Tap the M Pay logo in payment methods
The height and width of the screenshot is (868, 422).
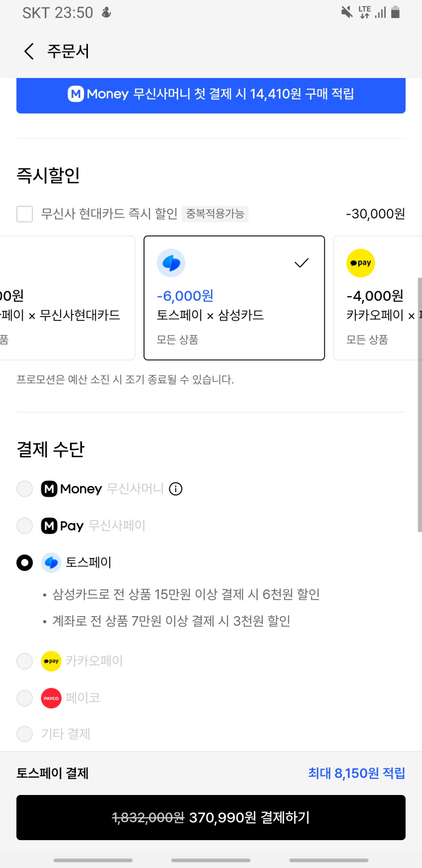point(49,526)
